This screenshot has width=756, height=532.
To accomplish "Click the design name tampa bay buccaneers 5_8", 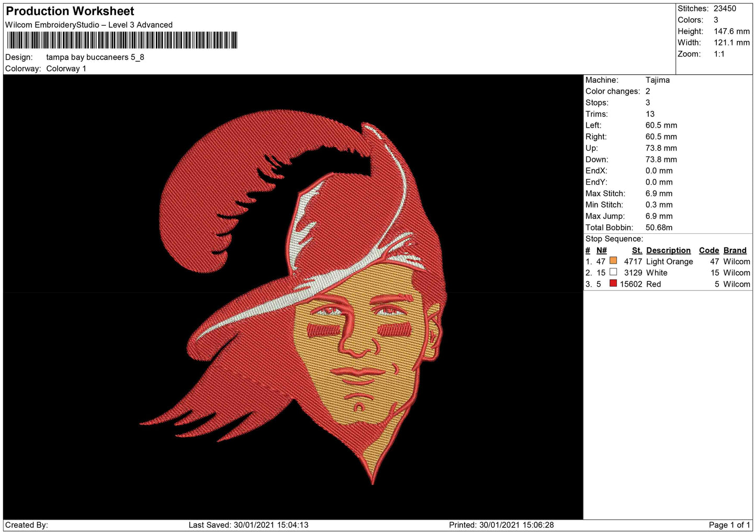I will pyautogui.click(x=95, y=57).
